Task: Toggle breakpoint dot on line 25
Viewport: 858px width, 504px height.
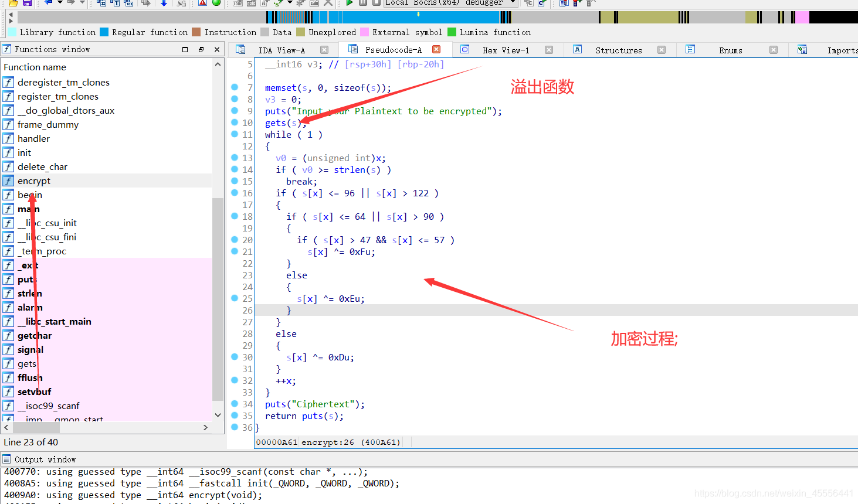Action: point(235,298)
